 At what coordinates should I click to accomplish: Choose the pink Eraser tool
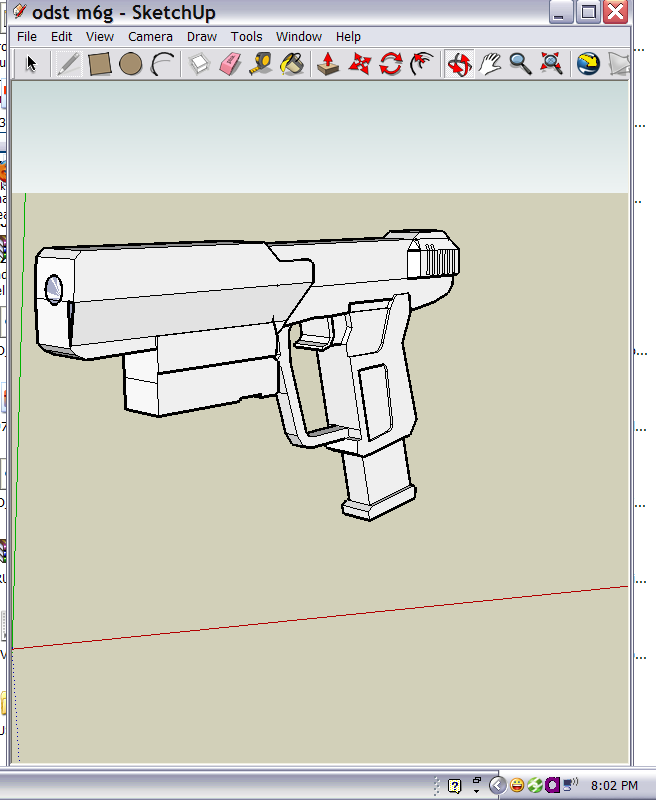tap(230, 64)
